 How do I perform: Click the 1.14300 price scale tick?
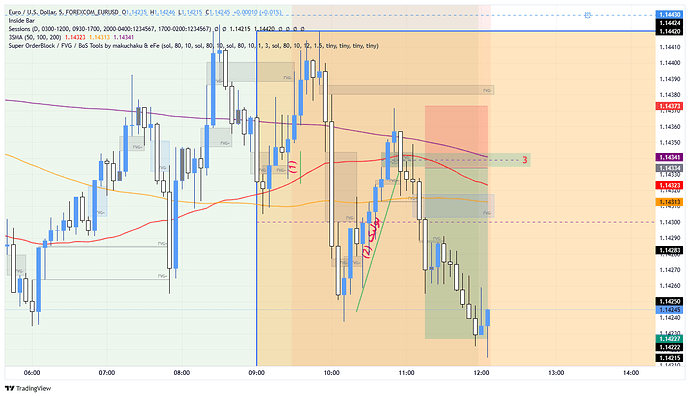tap(670, 222)
